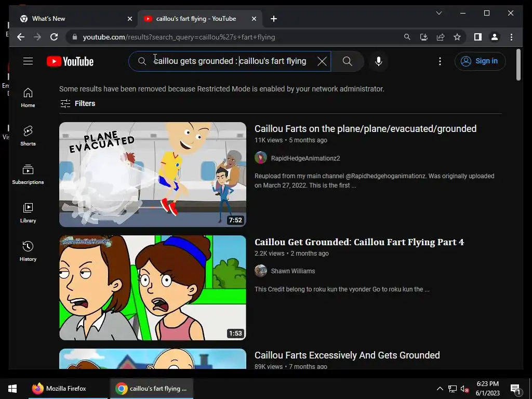Reload the page in Chrome

point(54,37)
